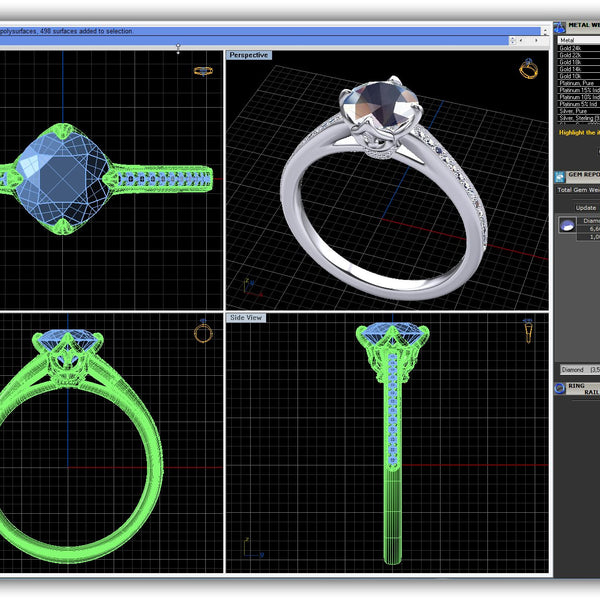Click the Gem Report panel icon
Screen dimensions: 600x600
[x=560, y=176]
